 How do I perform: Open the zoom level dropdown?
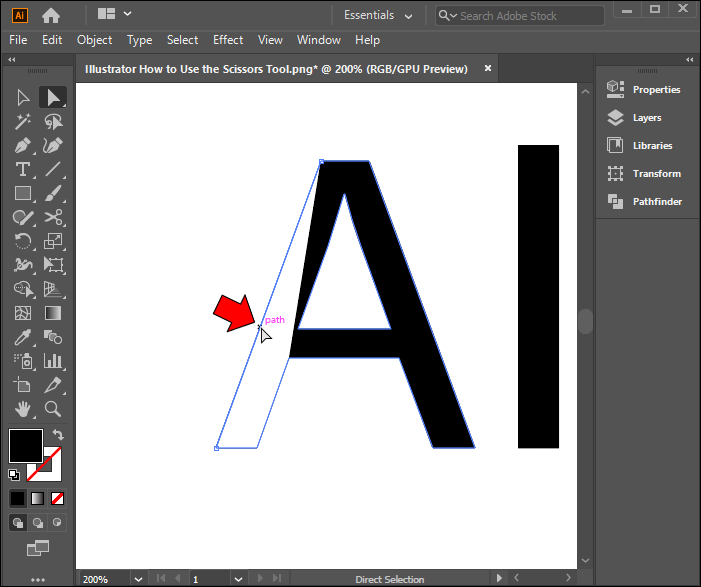(138, 579)
